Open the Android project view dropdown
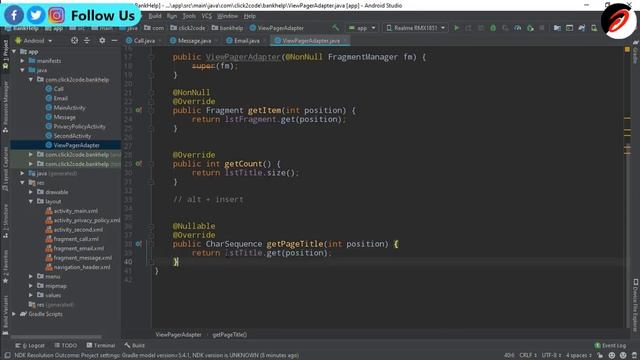 pos(33,41)
